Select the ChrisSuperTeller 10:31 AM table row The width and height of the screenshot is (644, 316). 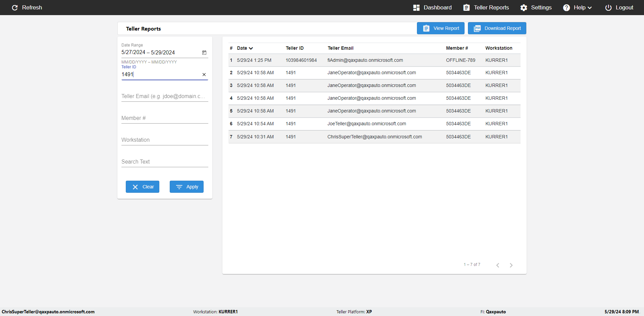click(x=374, y=137)
